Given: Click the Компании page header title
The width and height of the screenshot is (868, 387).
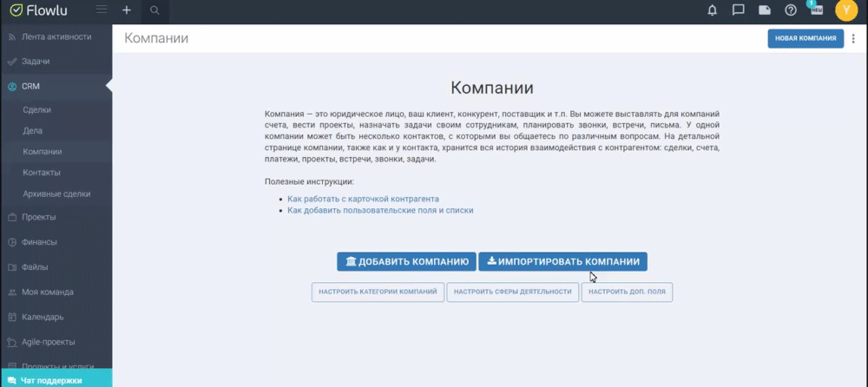Looking at the screenshot, I should (x=156, y=38).
